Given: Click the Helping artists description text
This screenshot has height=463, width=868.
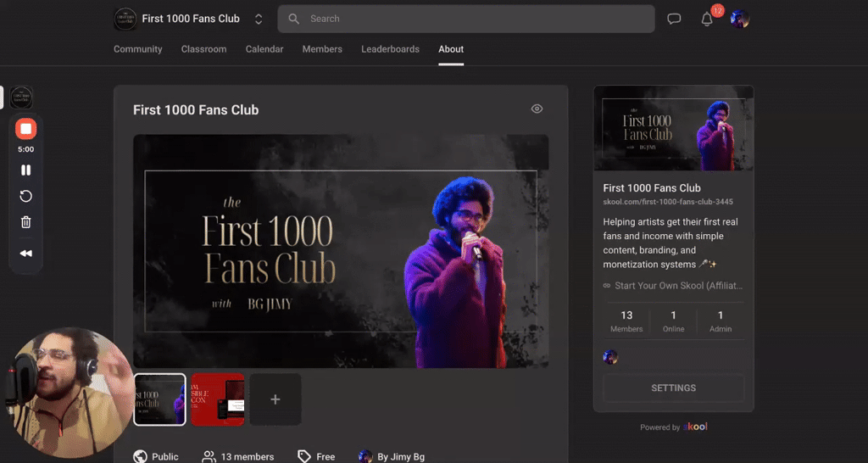Looking at the screenshot, I should 670,243.
